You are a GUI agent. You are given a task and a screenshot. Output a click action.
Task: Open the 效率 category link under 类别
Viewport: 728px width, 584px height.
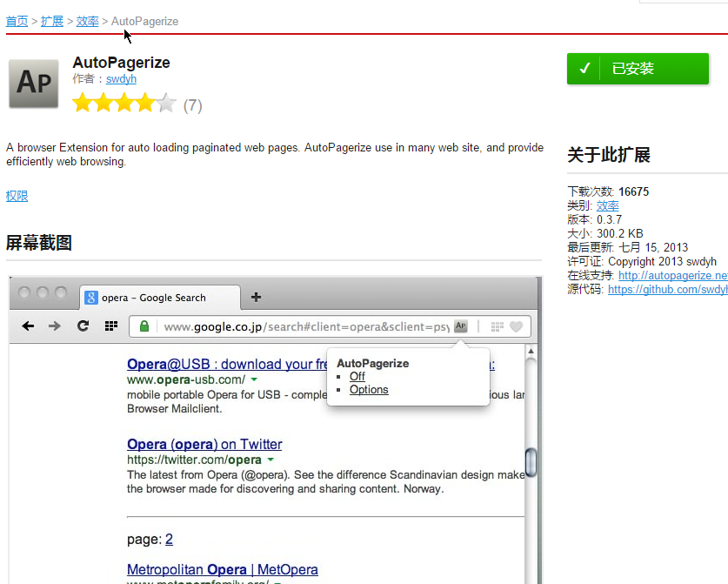607,205
